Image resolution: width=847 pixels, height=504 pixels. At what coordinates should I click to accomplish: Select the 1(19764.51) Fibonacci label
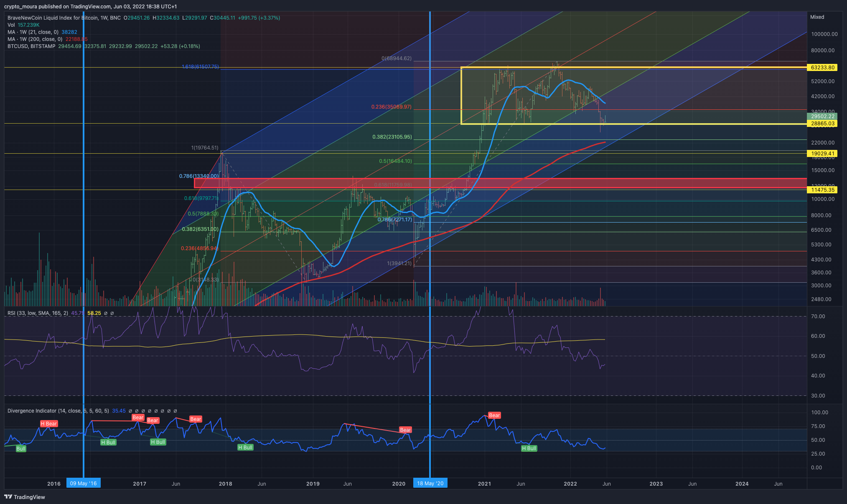pyautogui.click(x=205, y=148)
